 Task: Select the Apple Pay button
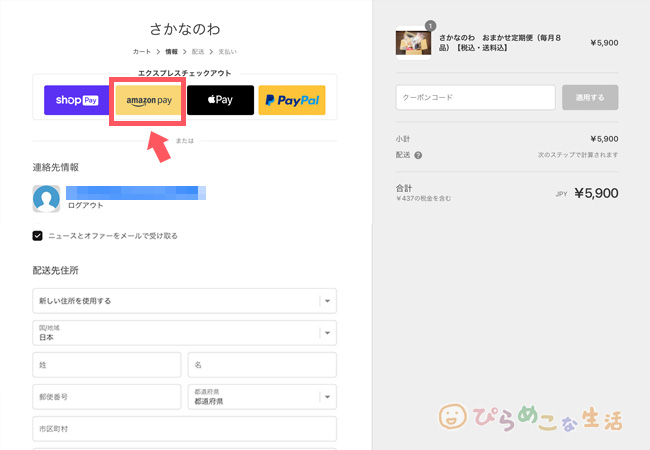click(x=221, y=100)
